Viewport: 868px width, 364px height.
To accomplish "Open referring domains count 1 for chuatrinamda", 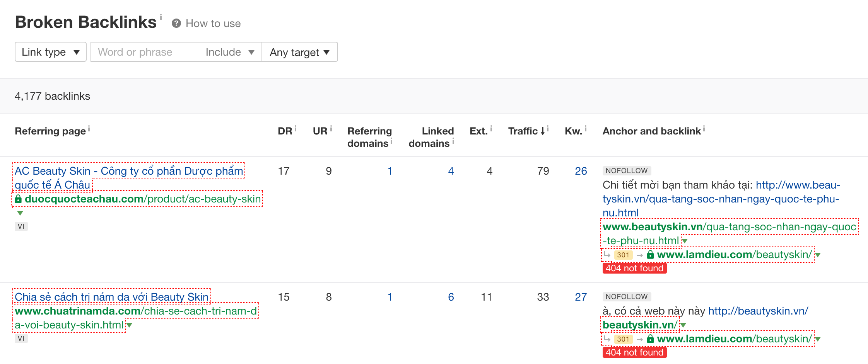I will point(390,297).
